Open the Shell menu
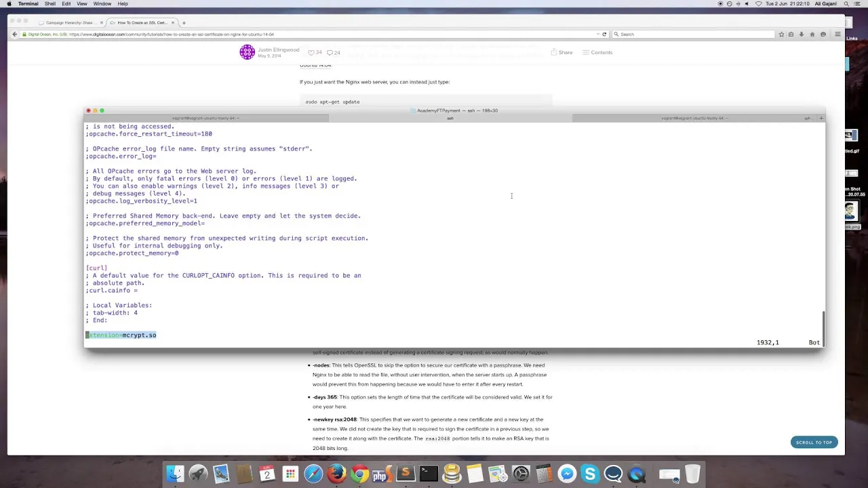The height and width of the screenshot is (488, 868). click(50, 4)
